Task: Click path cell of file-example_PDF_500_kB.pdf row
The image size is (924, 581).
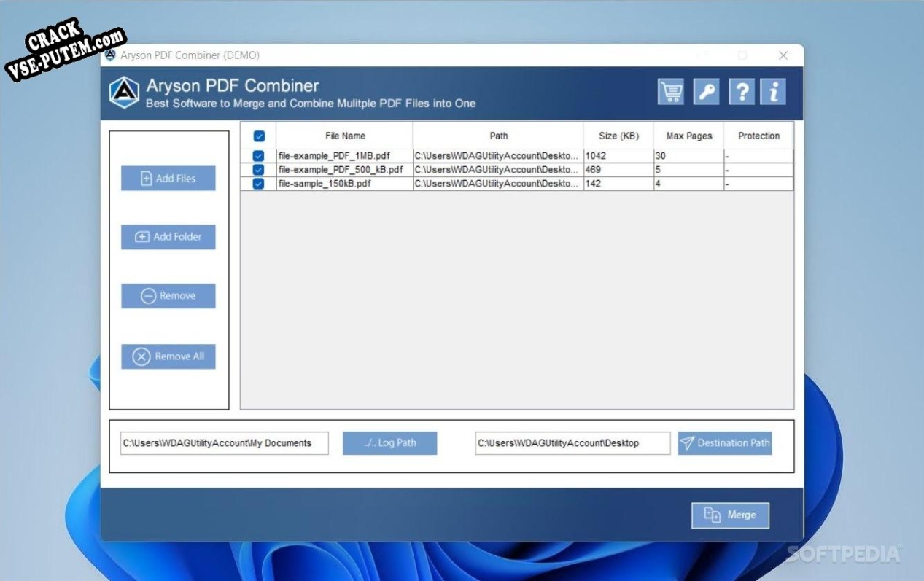Action: pyautogui.click(x=498, y=170)
